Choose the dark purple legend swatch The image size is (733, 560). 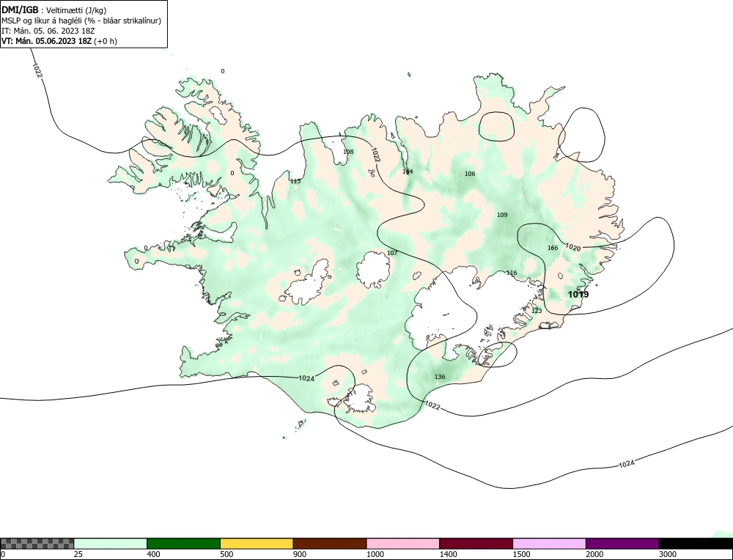tap(622, 543)
